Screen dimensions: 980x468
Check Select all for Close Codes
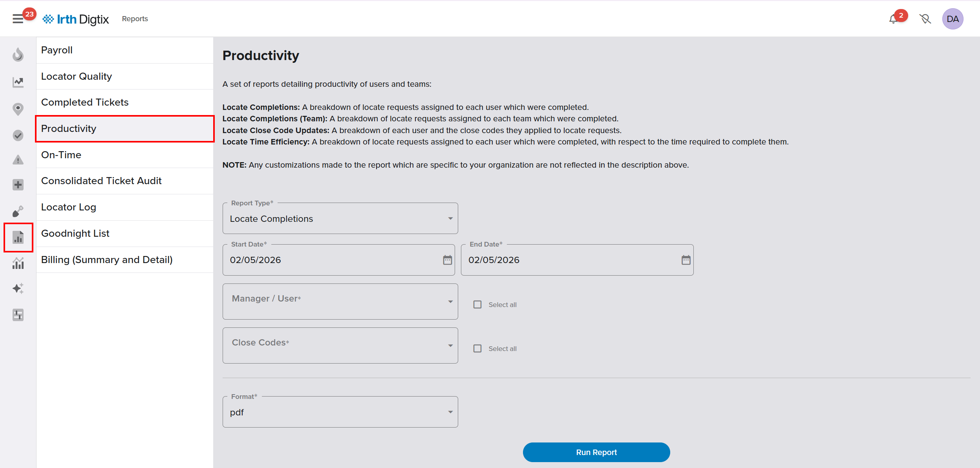(477, 349)
